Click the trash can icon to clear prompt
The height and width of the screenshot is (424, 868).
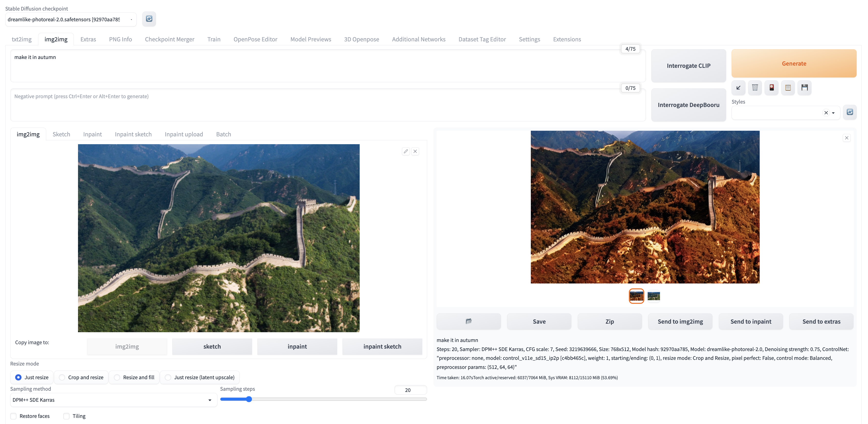755,88
